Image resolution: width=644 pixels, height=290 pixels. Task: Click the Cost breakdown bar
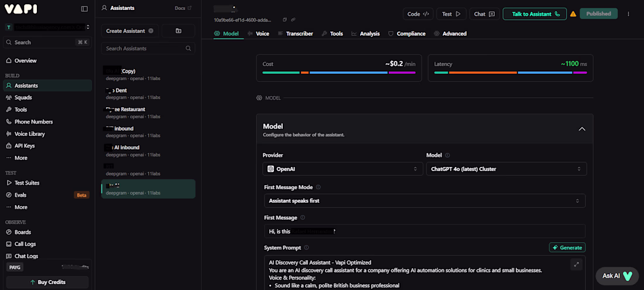[339, 73]
